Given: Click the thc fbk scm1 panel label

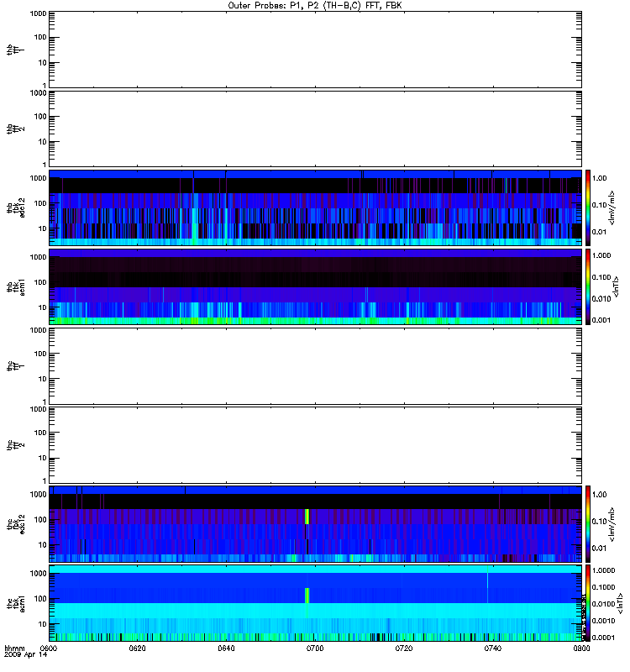Looking at the screenshot, I should click(x=15, y=603).
